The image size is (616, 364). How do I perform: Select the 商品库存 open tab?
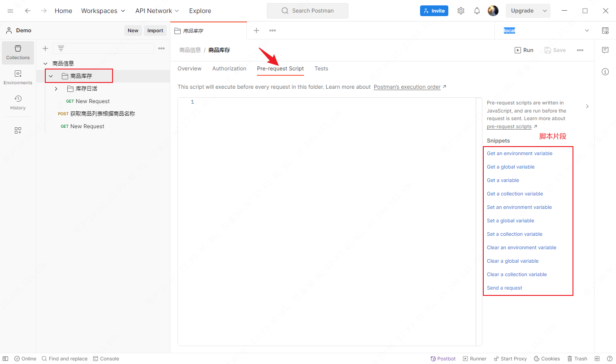pos(208,30)
